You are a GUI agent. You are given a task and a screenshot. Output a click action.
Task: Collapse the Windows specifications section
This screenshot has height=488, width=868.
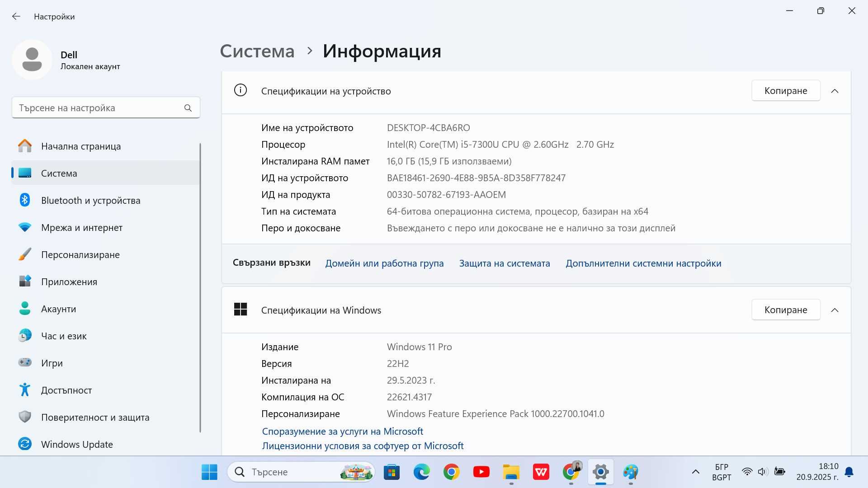pos(835,310)
